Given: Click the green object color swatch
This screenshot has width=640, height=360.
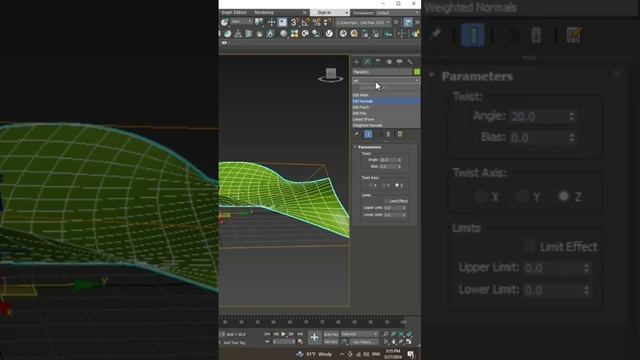Looking at the screenshot, I should pyautogui.click(x=417, y=72).
